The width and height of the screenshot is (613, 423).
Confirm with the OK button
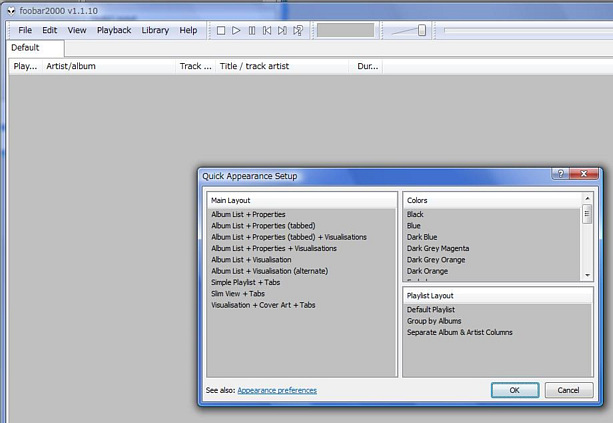tap(515, 390)
